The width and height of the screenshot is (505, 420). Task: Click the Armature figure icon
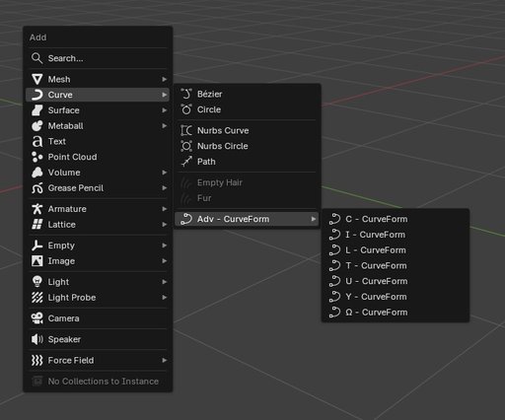click(37, 209)
